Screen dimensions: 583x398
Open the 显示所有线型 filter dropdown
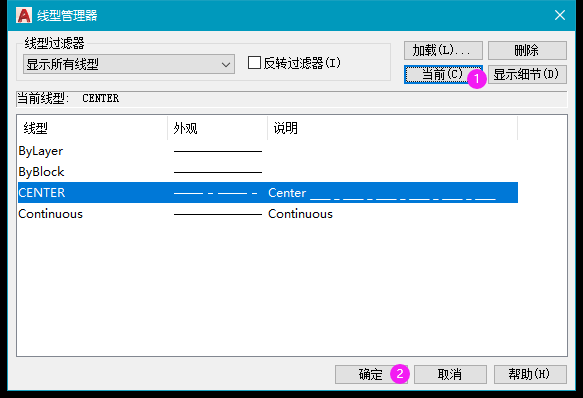click(x=129, y=64)
